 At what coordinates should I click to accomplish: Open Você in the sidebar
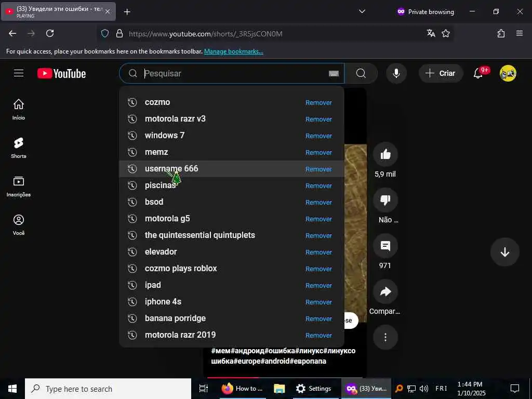pyautogui.click(x=19, y=224)
